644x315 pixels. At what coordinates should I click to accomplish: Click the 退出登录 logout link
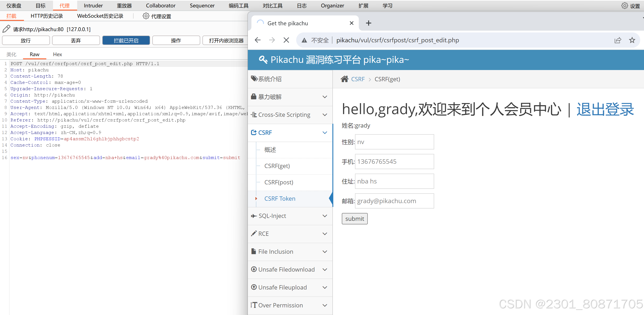pos(605,109)
